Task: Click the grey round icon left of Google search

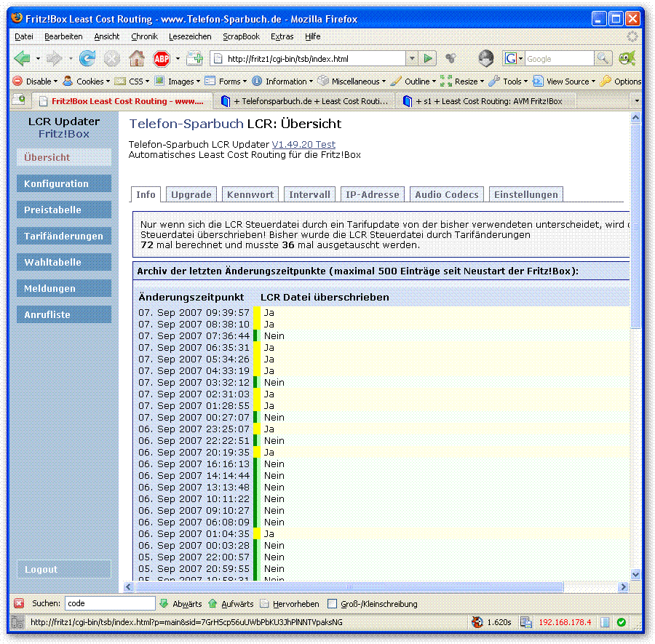Action: (486, 58)
